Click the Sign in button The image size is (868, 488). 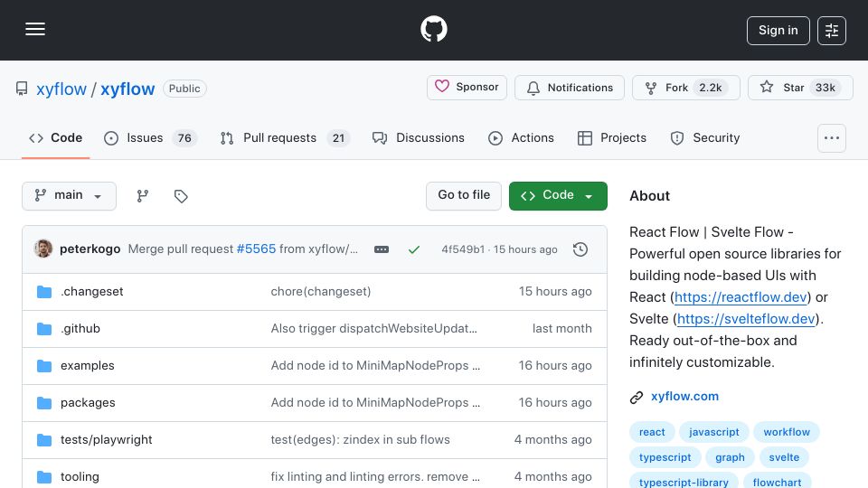click(778, 31)
